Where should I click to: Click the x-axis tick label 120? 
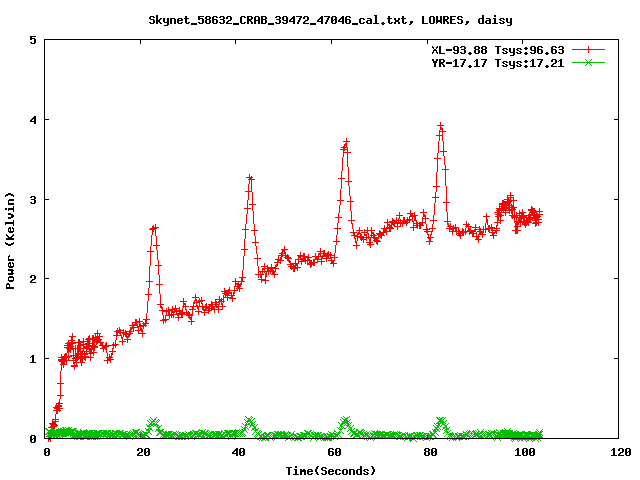point(621,452)
